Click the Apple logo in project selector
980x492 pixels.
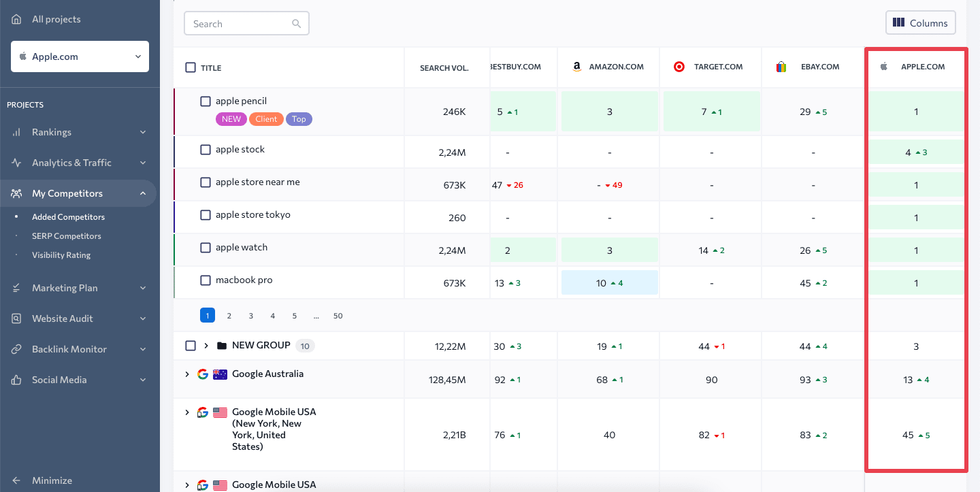coord(23,56)
